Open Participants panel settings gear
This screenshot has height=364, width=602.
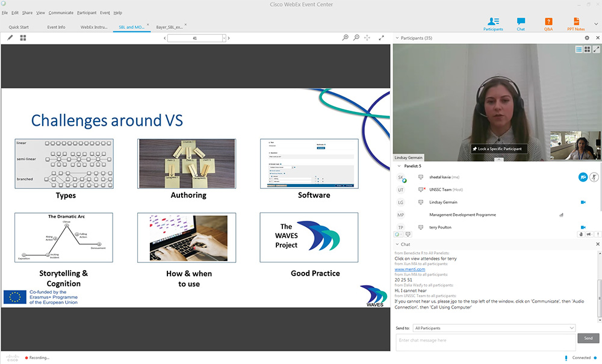point(586,38)
